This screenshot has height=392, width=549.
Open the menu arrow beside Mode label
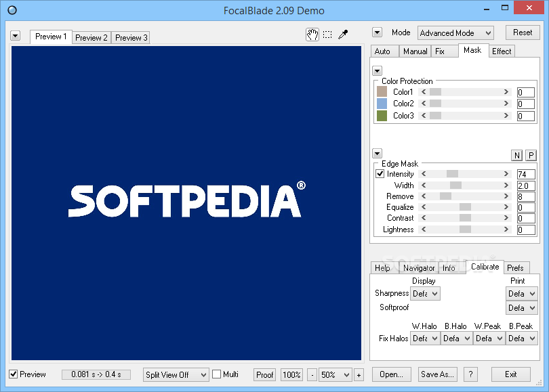coord(377,32)
